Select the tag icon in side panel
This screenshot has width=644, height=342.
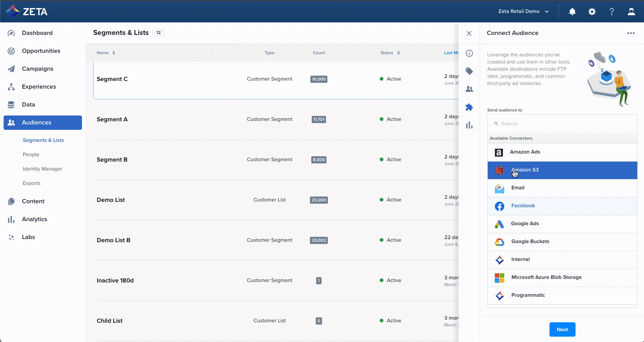pyautogui.click(x=469, y=71)
